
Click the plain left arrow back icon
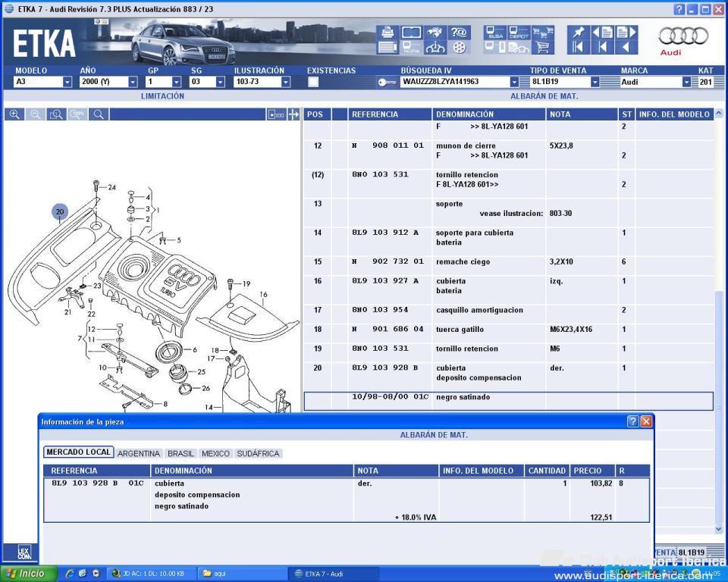click(626, 47)
